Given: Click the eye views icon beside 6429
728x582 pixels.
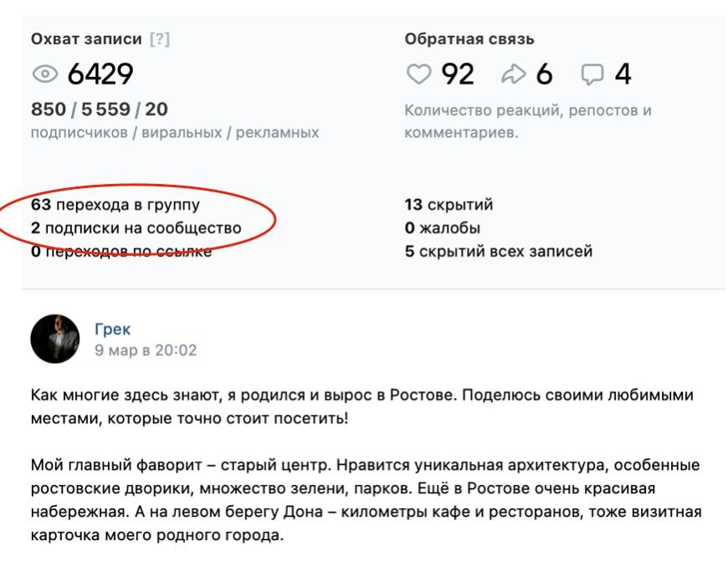Looking at the screenshot, I should (x=45, y=75).
